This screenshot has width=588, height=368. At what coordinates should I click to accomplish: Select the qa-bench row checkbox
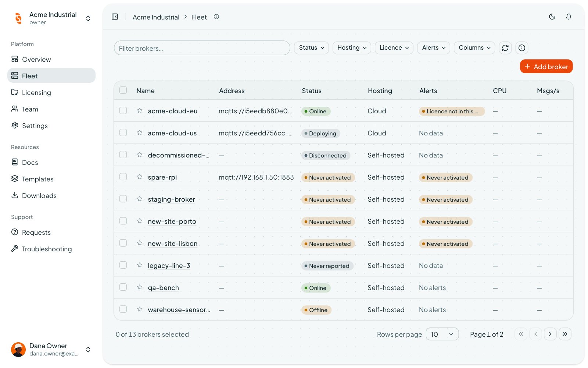click(x=123, y=287)
